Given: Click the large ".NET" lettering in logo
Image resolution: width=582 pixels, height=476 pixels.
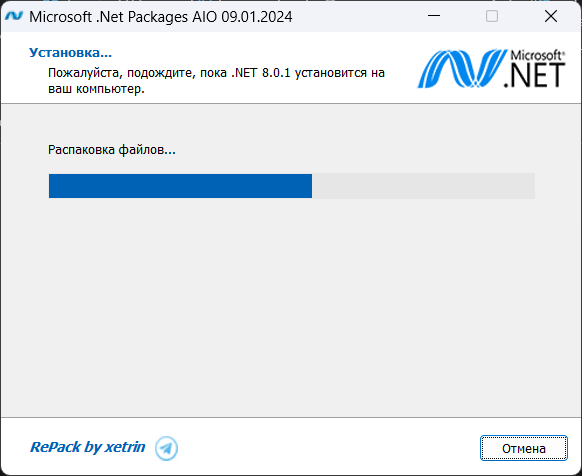Looking at the screenshot, I should pos(534,75).
